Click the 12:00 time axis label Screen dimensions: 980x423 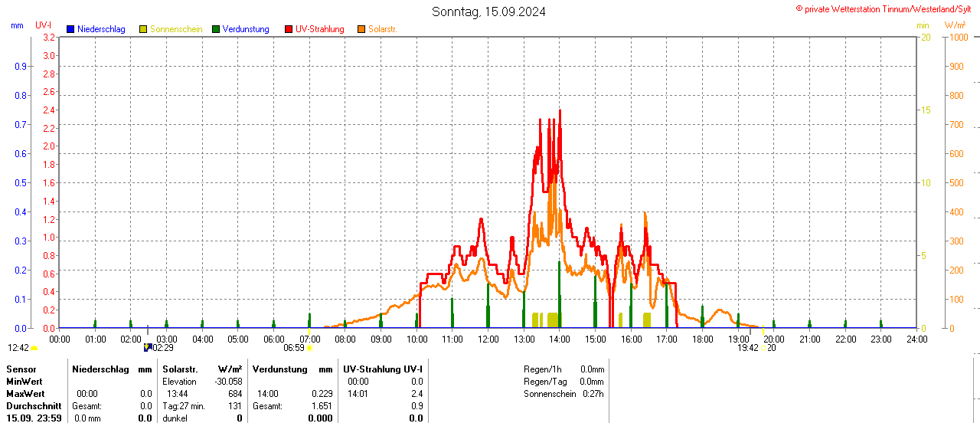pyautogui.click(x=488, y=339)
